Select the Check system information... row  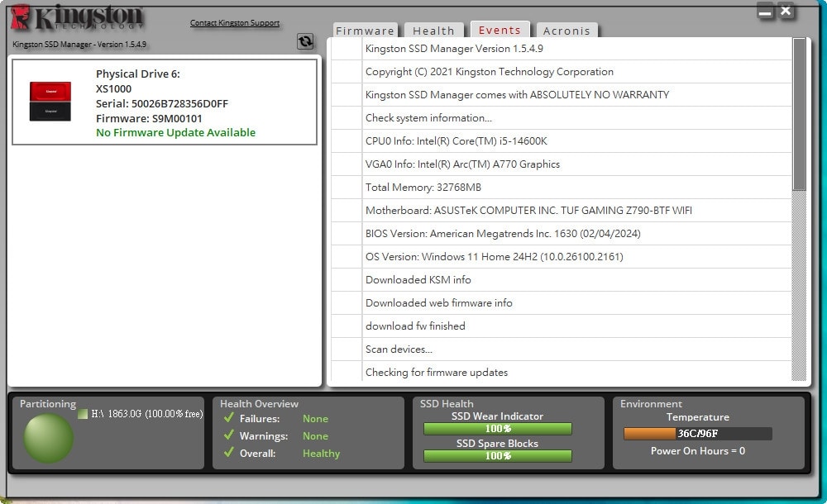(562, 117)
